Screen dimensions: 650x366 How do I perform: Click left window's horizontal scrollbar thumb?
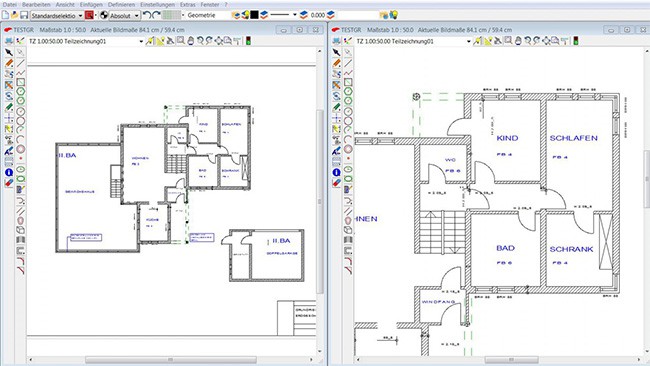click(171, 359)
